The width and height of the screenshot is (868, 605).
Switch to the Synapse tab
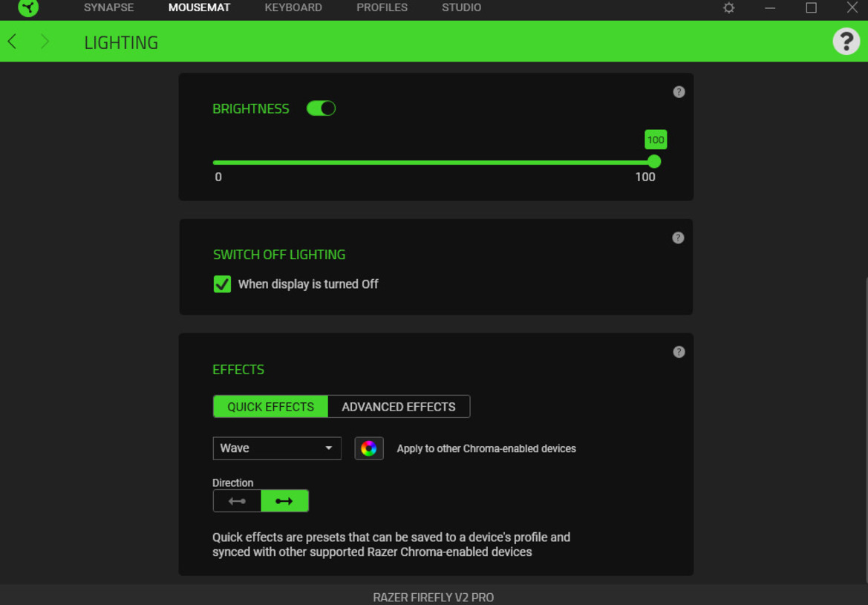109,7
